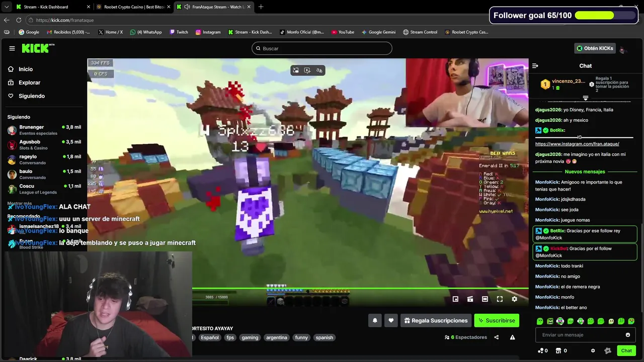Select the Español tag

coord(210,337)
